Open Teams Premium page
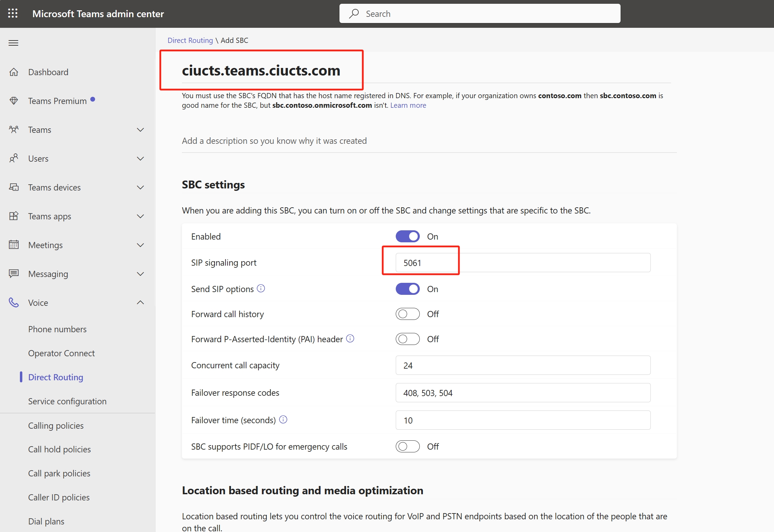This screenshot has height=532, width=774. coord(57,101)
